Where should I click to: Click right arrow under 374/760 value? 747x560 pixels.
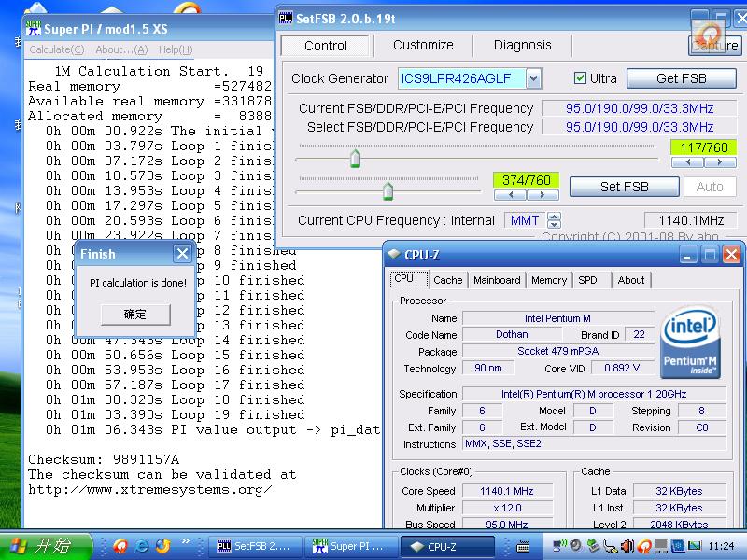coord(543,195)
